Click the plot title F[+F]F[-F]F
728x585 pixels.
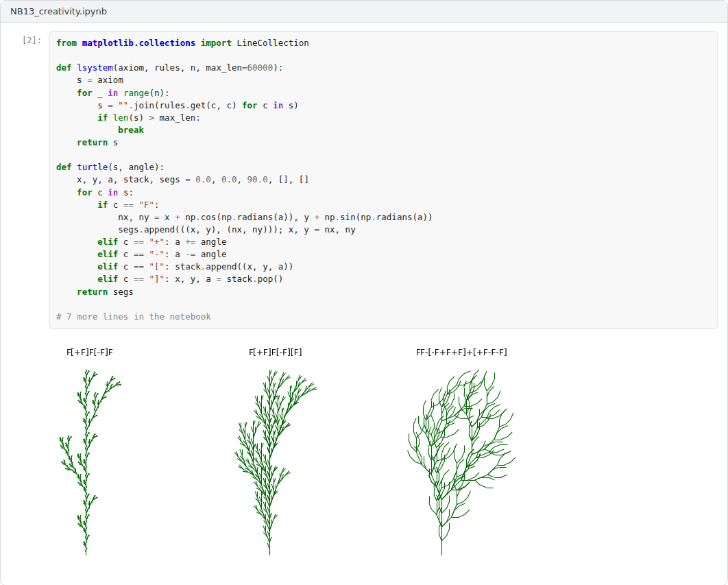click(90, 353)
